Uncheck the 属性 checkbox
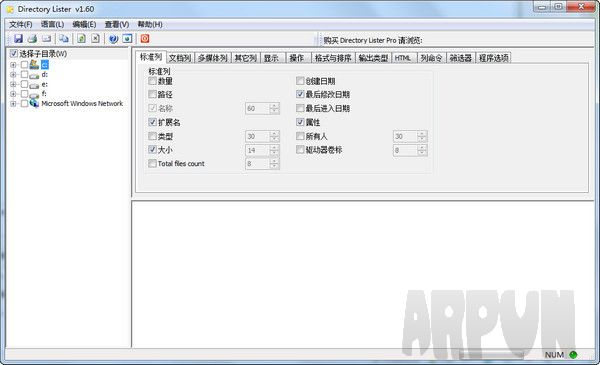The image size is (600, 365). click(x=300, y=122)
